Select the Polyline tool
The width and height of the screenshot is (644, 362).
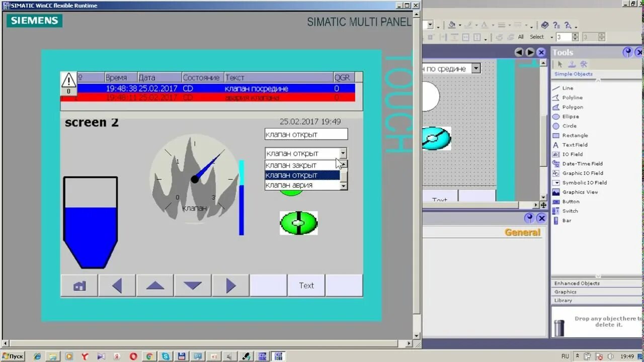[x=568, y=98]
